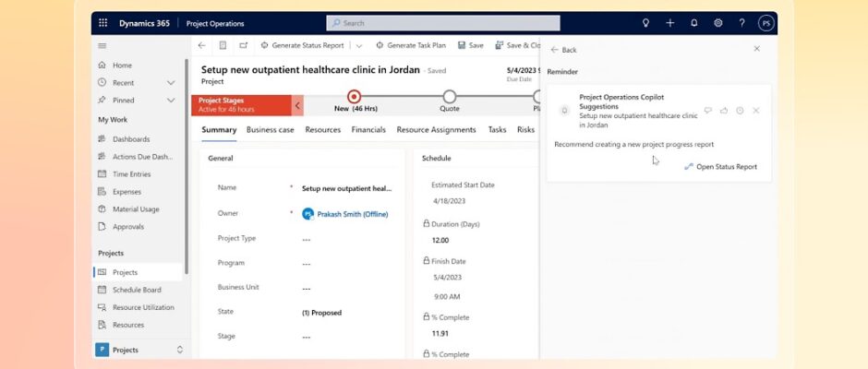This screenshot has height=369, width=868.
Task: Switch to the Risks tab
Action: click(x=525, y=130)
